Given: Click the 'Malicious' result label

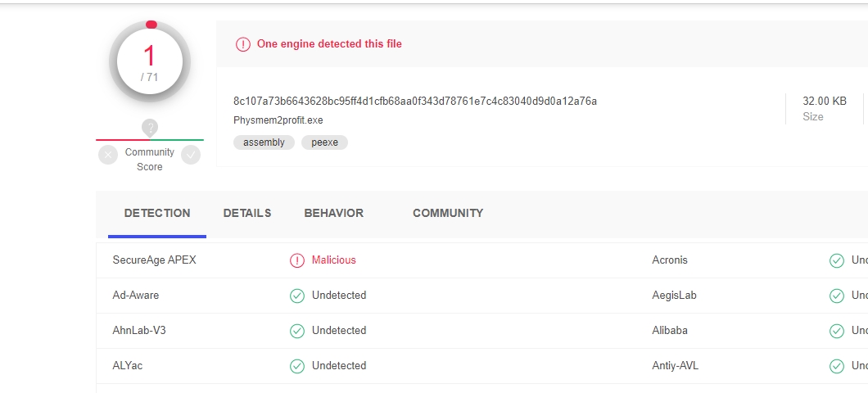Looking at the screenshot, I should (x=334, y=260).
